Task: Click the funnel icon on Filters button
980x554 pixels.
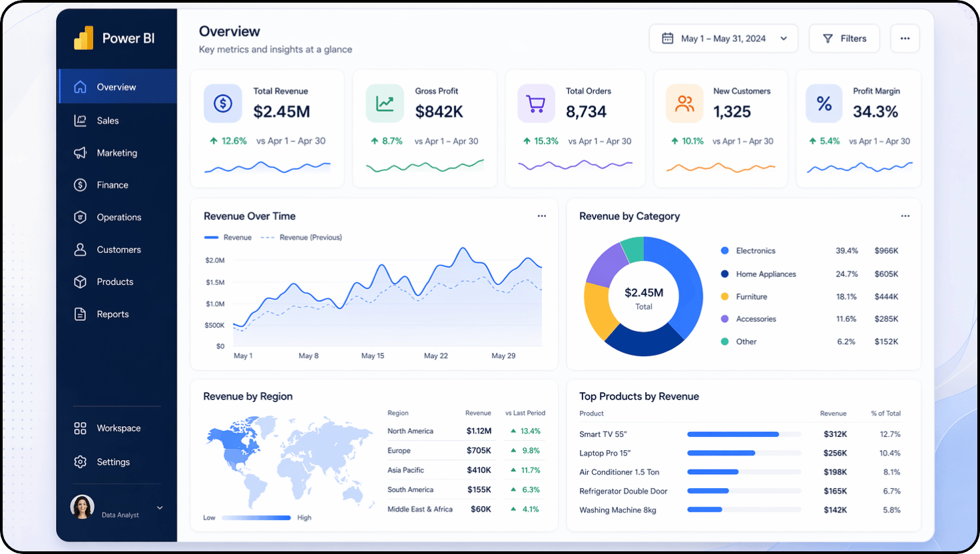Action: point(828,39)
